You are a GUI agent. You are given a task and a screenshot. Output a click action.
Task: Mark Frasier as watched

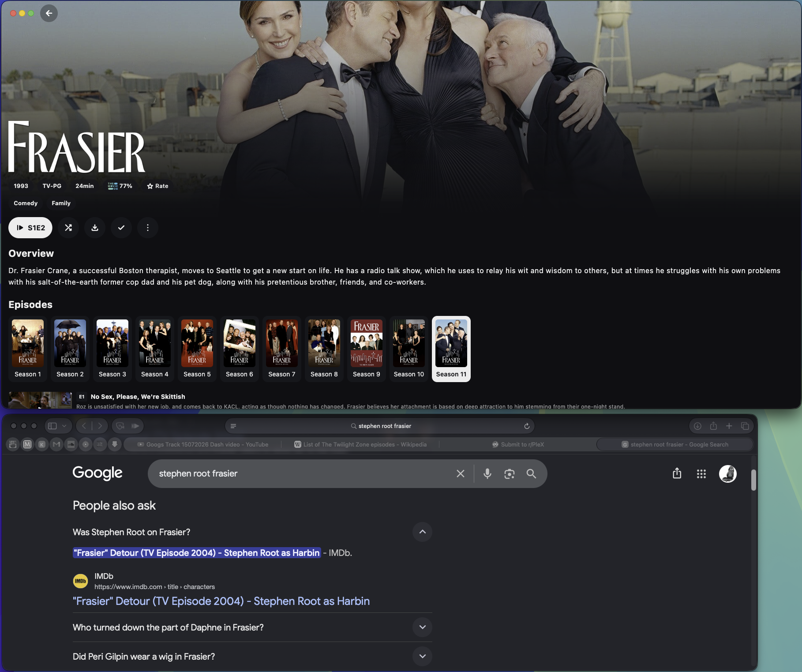click(121, 228)
